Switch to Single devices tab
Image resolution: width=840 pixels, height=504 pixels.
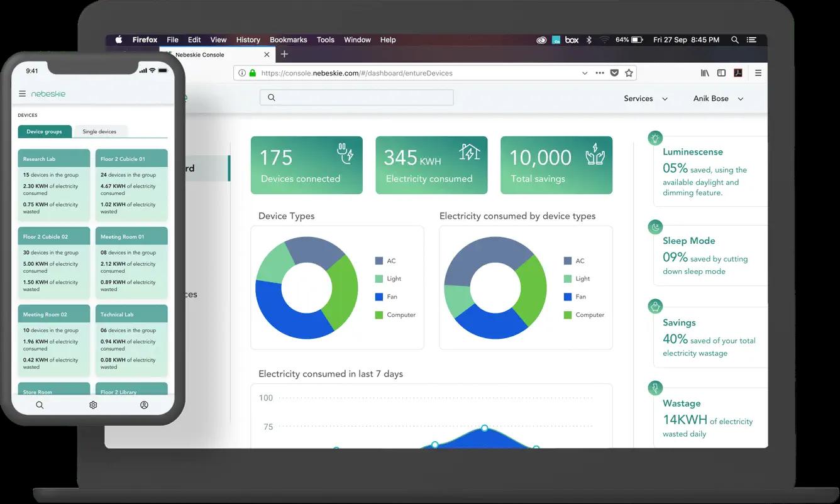coord(99,131)
